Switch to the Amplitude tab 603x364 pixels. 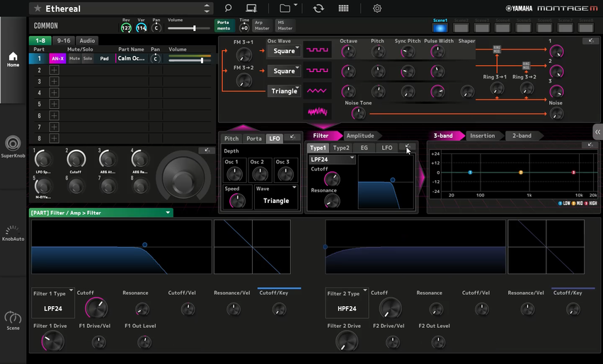[360, 136]
